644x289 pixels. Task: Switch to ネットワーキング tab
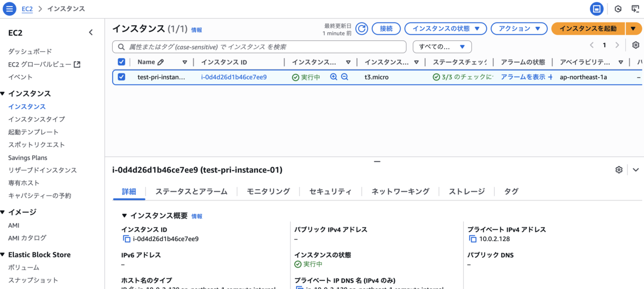point(400,191)
